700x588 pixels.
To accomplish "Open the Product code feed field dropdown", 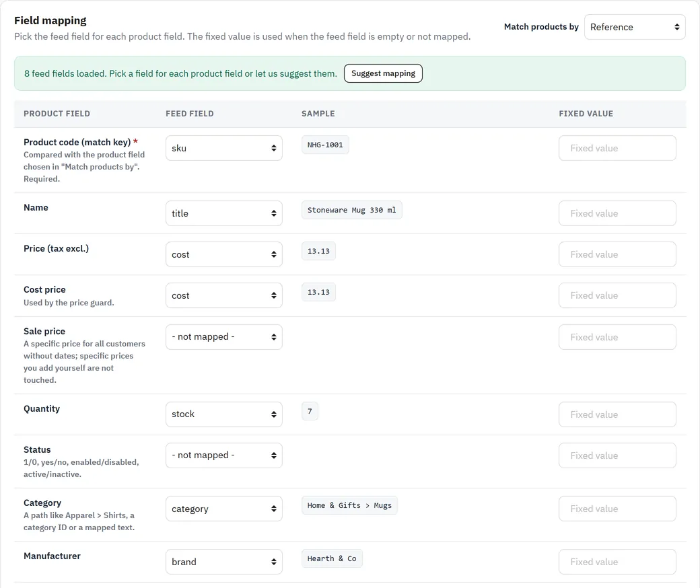I will coord(224,148).
